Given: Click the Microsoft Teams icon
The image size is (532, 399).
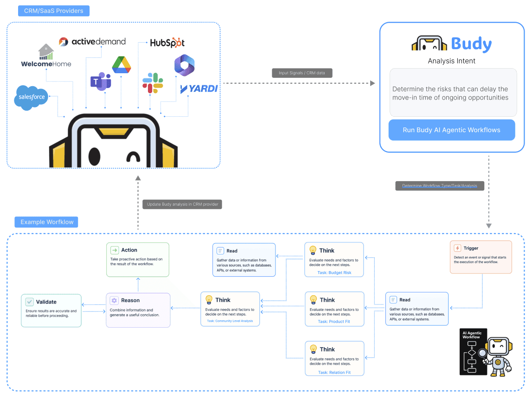Looking at the screenshot, I should (x=101, y=82).
